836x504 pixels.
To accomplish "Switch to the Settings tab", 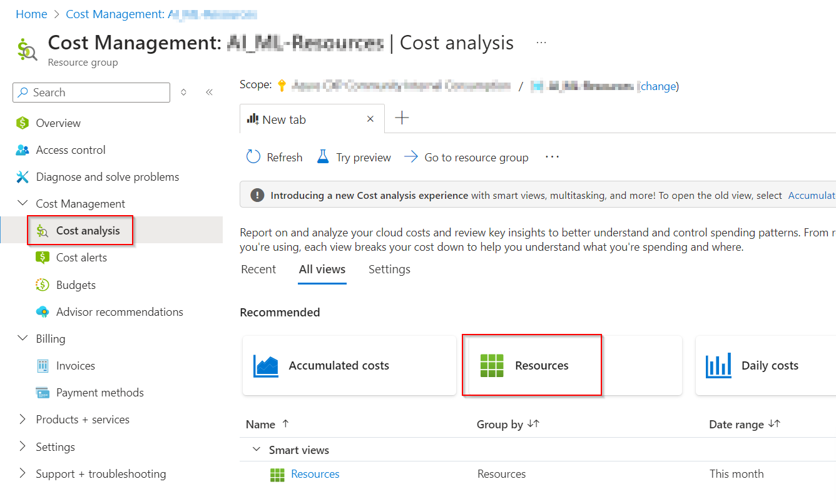I will (389, 270).
